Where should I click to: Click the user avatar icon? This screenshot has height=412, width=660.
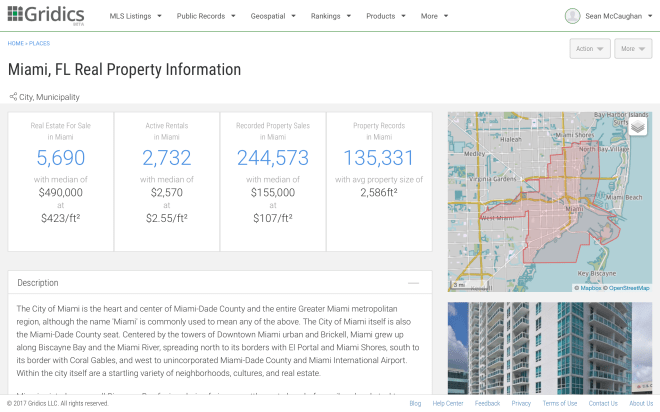click(x=572, y=16)
